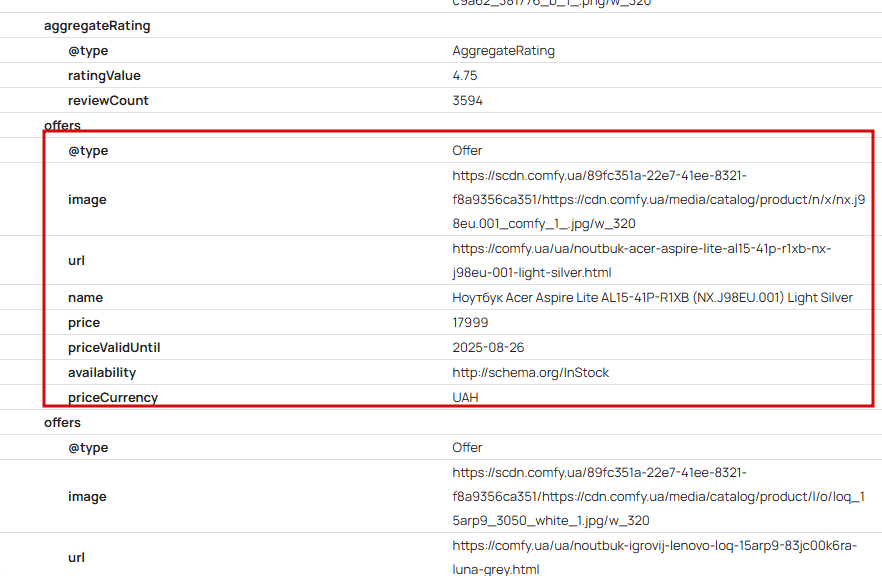Select the second offers heading above Lenovo offer
Image resolution: width=882 pixels, height=576 pixels.
(62, 422)
